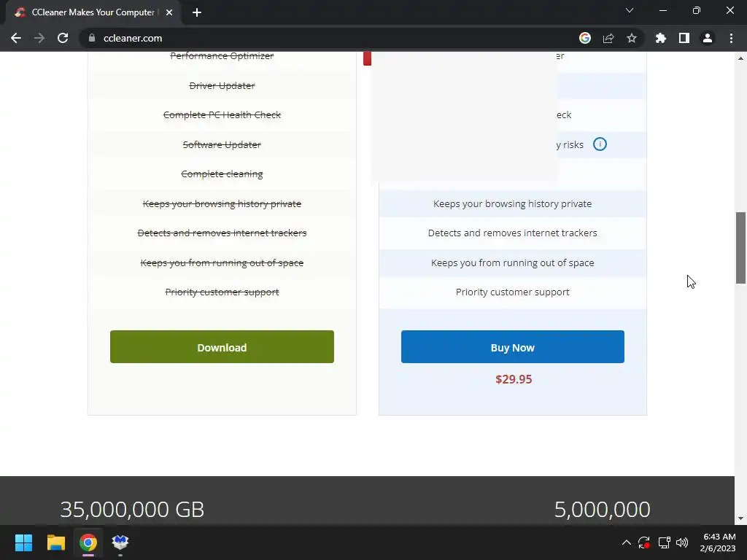Show hidden system tray icons

tap(627, 542)
